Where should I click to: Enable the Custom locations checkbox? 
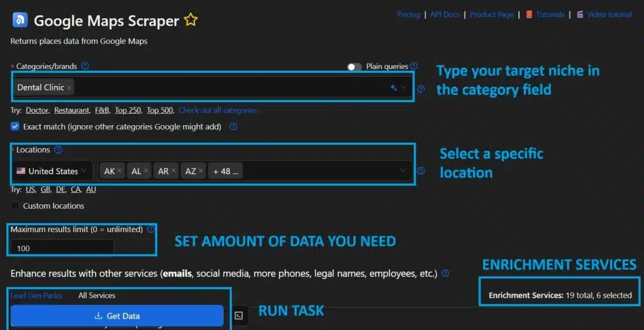pyautogui.click(x=15, y=206)
